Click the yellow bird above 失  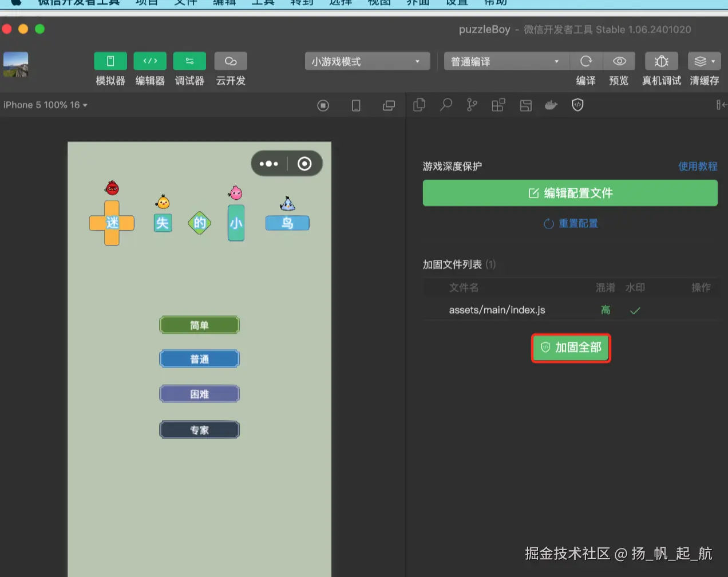click(163, 201)
